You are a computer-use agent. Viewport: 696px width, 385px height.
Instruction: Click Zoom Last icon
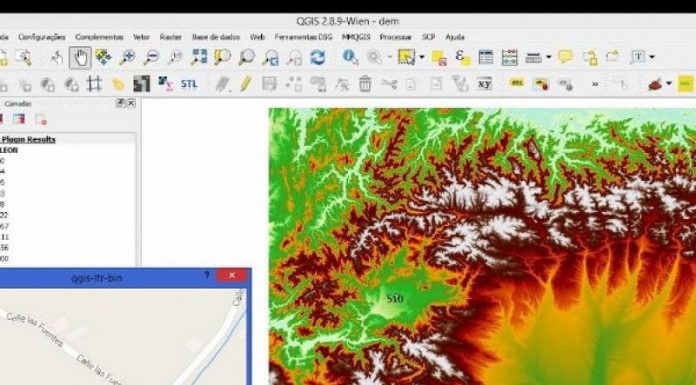tap(270, 58)
